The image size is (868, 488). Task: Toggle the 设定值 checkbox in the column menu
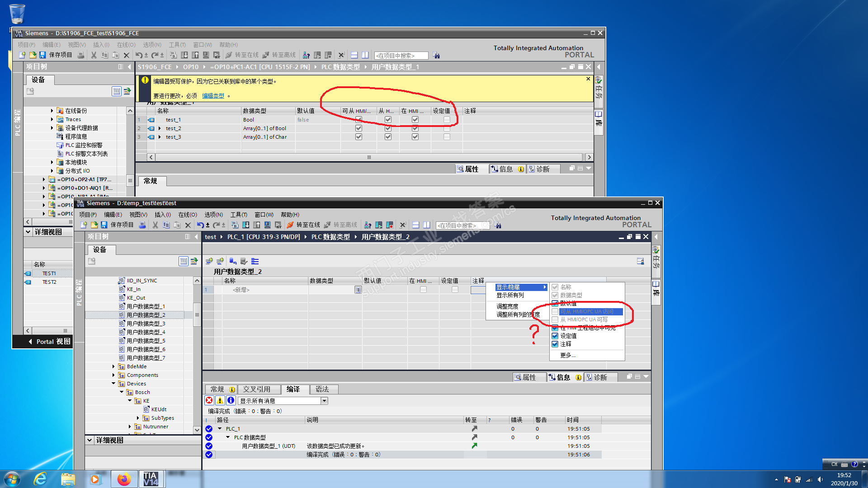click(x=555, y=336)
